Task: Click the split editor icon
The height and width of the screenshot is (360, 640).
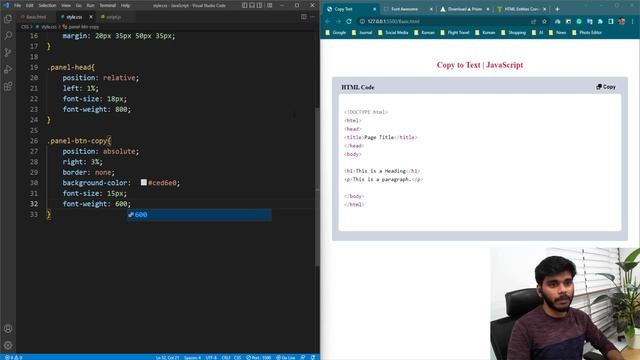Action: (x=304, y=17)
